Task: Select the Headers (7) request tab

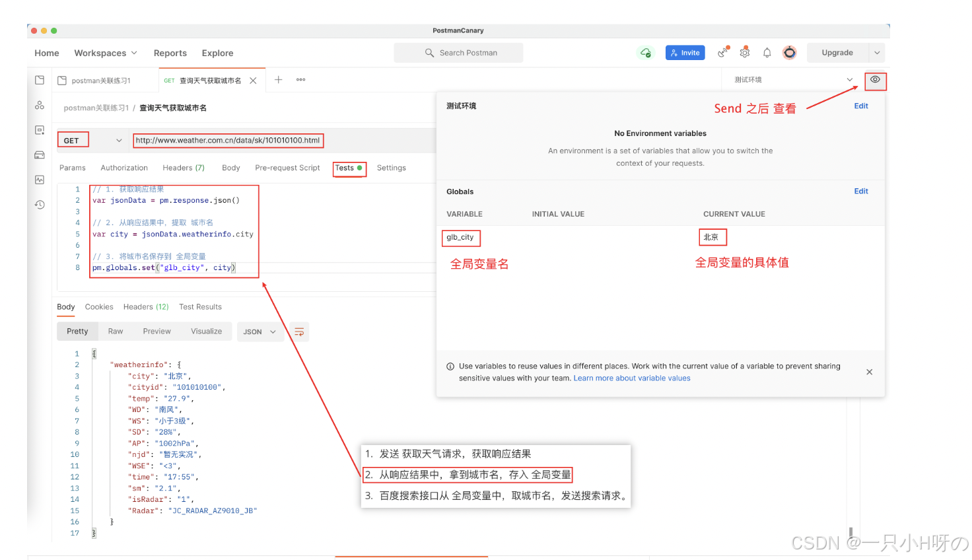Action: coord(184,168)
